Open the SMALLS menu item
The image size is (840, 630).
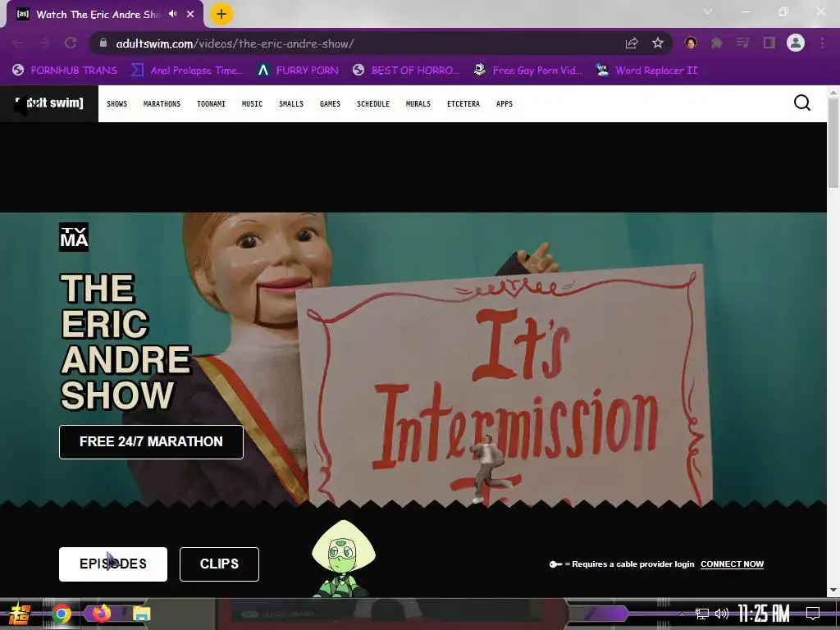[x=291, y=104]
